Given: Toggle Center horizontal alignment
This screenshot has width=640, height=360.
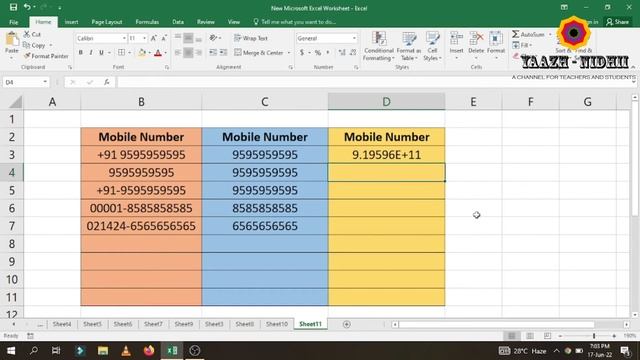Looking at the screenshot, I should pos(188,53).
